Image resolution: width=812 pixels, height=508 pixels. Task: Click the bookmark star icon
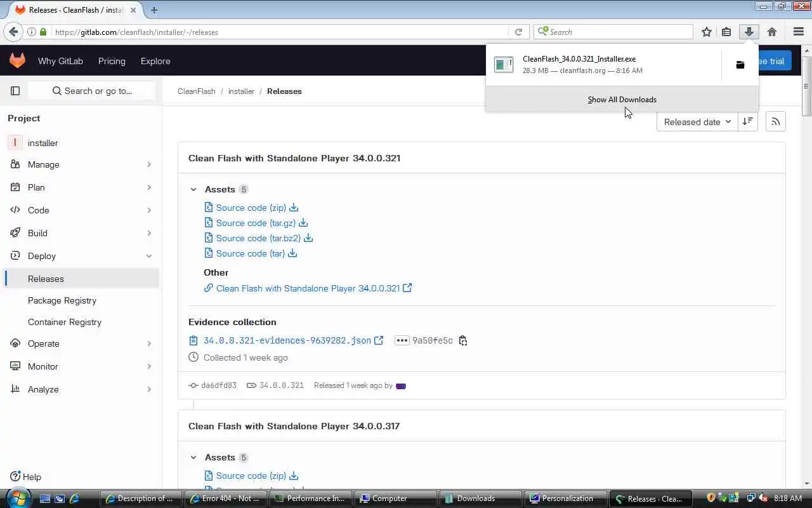click(x=706, y=32)
